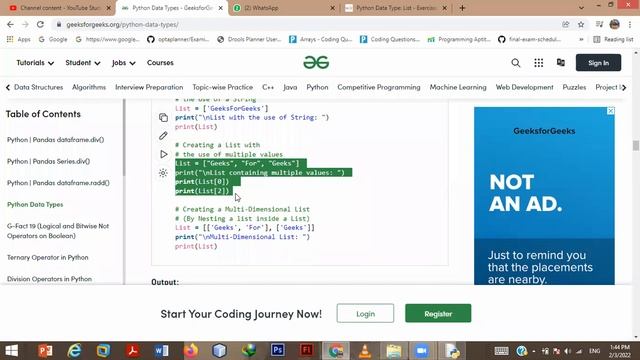Open File Explorer from the taskbar

(x=393, y=351)
